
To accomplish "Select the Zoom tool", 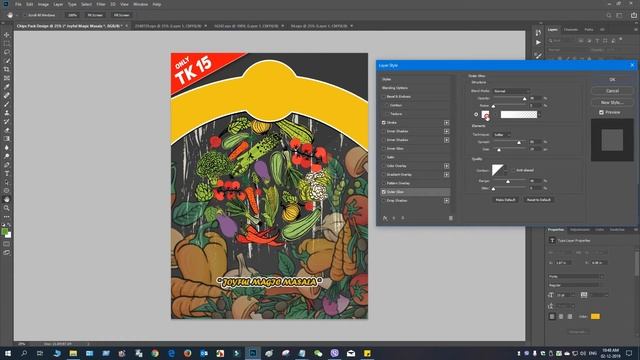I will tap(7, 208).
